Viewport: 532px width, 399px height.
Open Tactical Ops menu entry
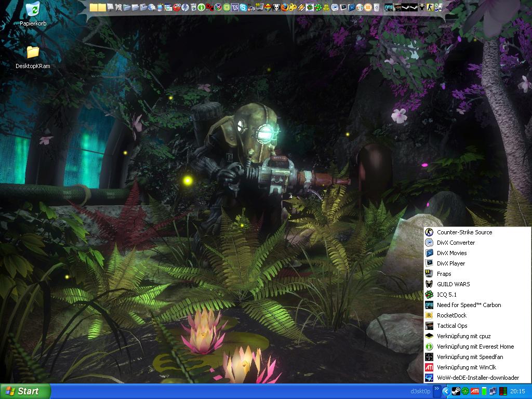click(477, 326)
